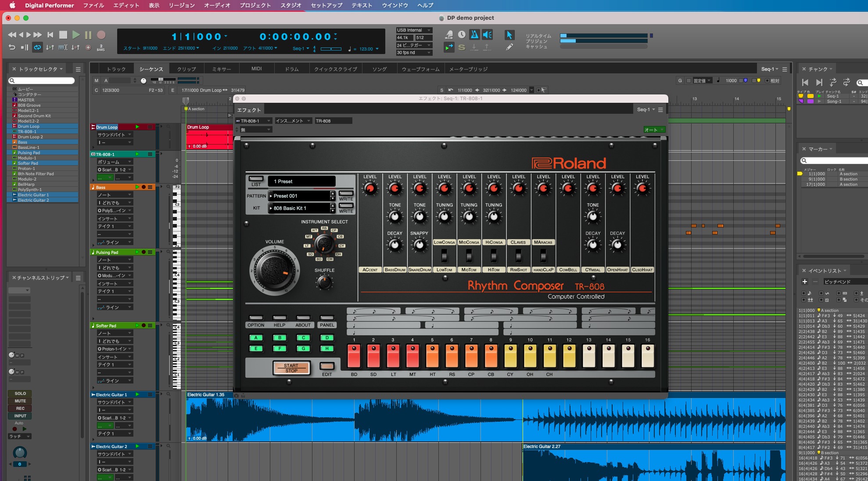Click the PANEL button on the TR-808

pyautogui.click(x=327, y=318)
